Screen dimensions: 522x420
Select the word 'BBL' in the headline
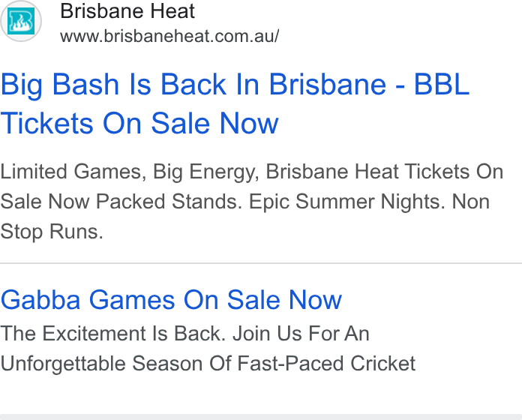(442, 85)
